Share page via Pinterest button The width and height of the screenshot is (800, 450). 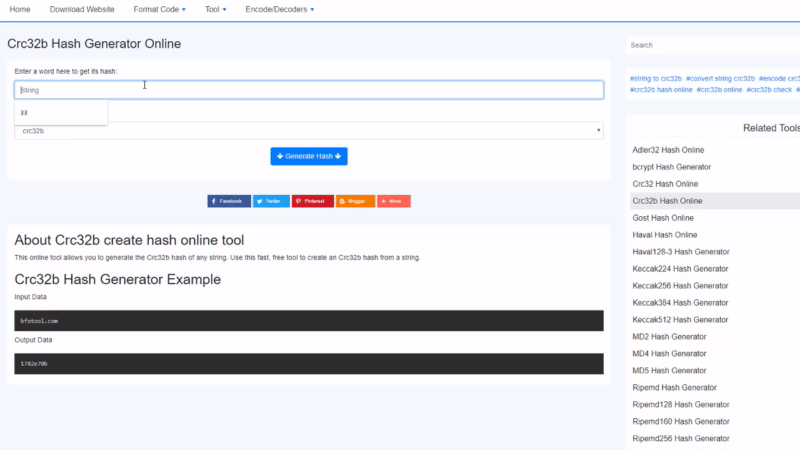[313, 201]
